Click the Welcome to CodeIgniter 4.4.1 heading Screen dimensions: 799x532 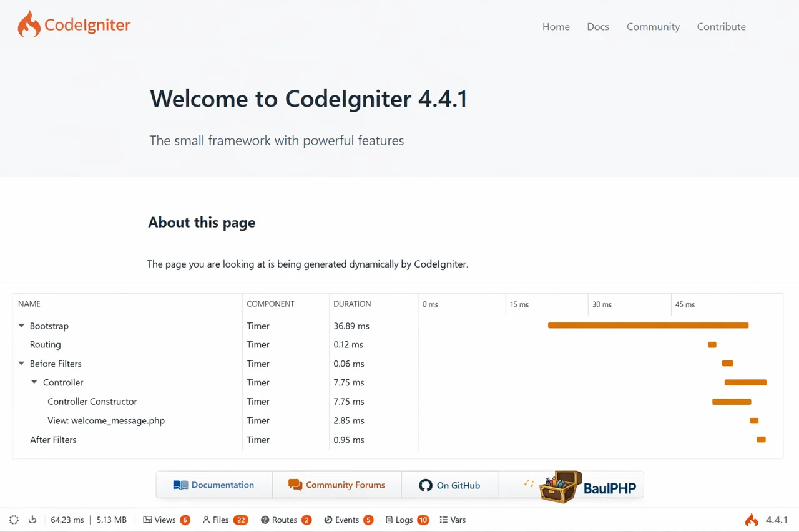[x=308, y=99]
